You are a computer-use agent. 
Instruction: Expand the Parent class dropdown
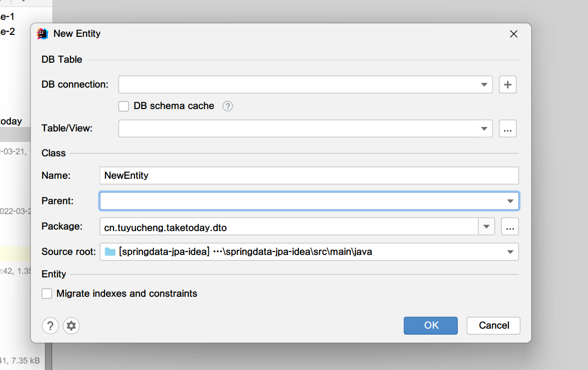click(x=510, y=201)
